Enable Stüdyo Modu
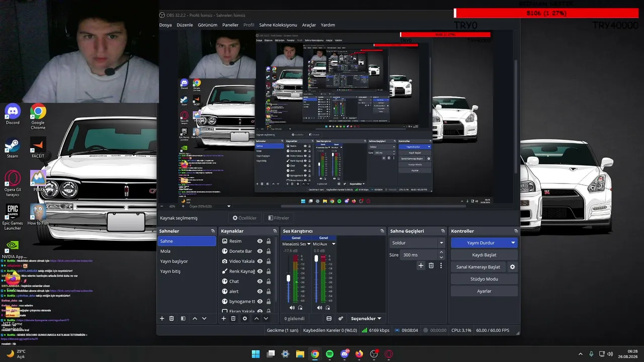 coord(484,279)
